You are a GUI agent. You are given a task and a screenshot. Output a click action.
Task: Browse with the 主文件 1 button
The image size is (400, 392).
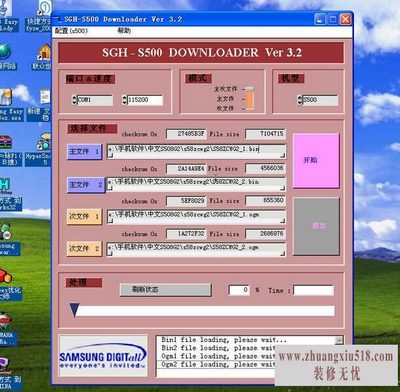[x=85, y=152]
